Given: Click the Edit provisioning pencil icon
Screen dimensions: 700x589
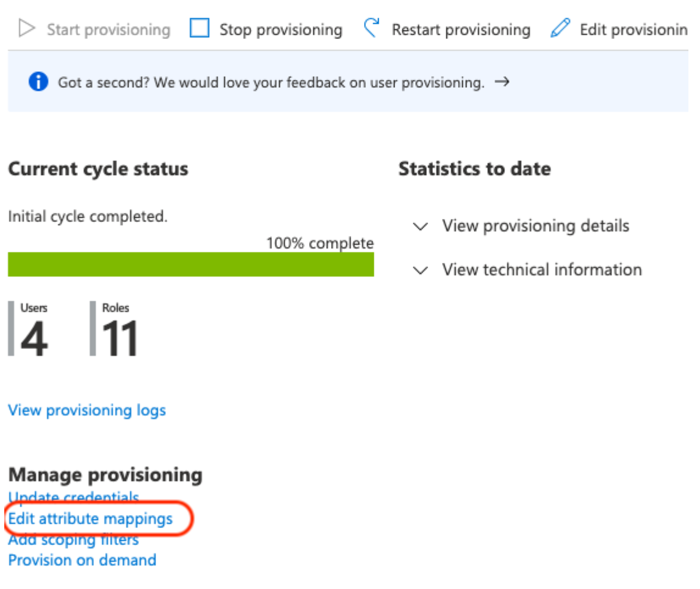Looking at the screenshot, I should pos(560,28).
